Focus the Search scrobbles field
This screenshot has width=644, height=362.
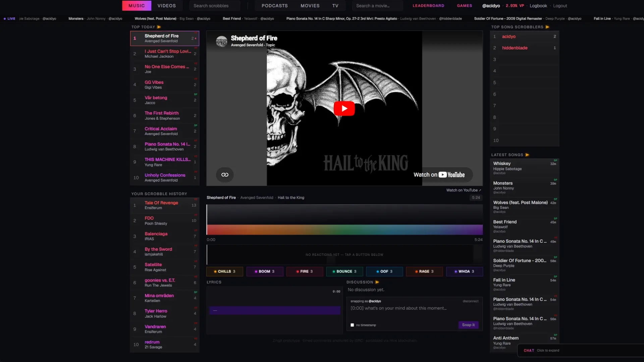pos(215,6)
